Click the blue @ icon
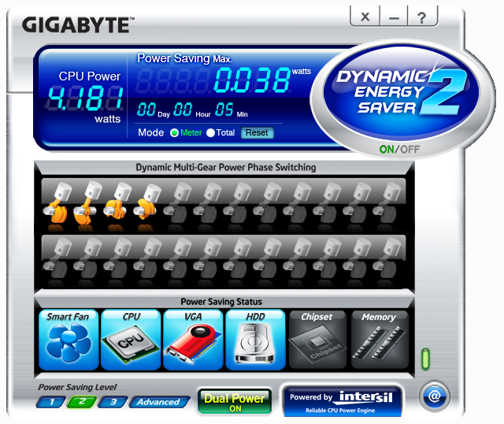This screenshot has height=424, width=504. coord(433,396)
